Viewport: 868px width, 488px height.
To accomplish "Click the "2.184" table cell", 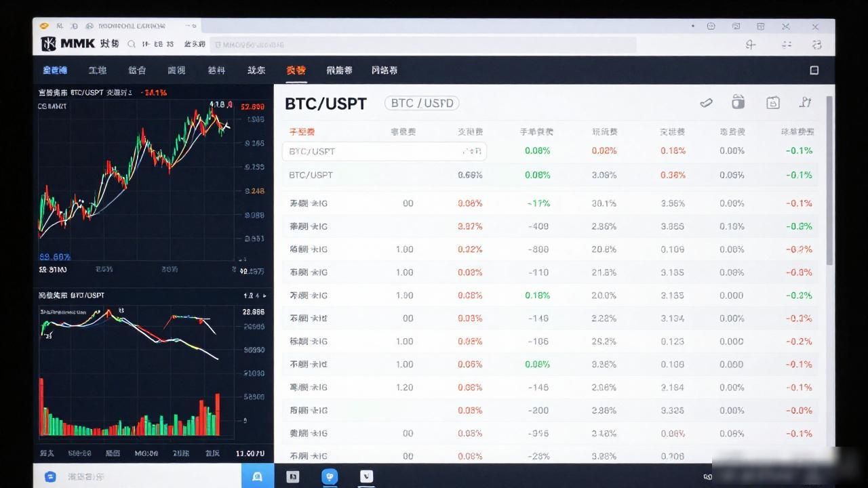I will [672, 388].
